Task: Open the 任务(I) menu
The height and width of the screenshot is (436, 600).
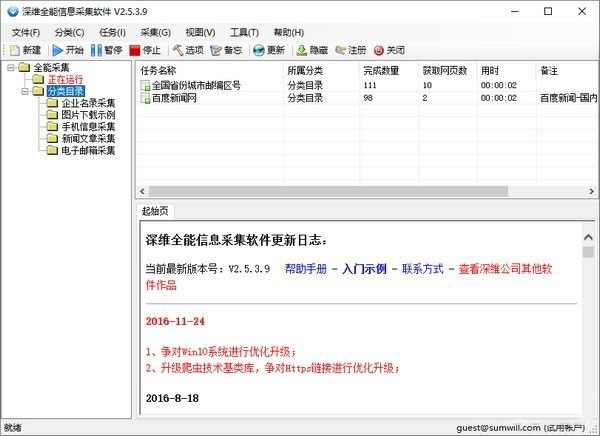Action: [112, 33]
